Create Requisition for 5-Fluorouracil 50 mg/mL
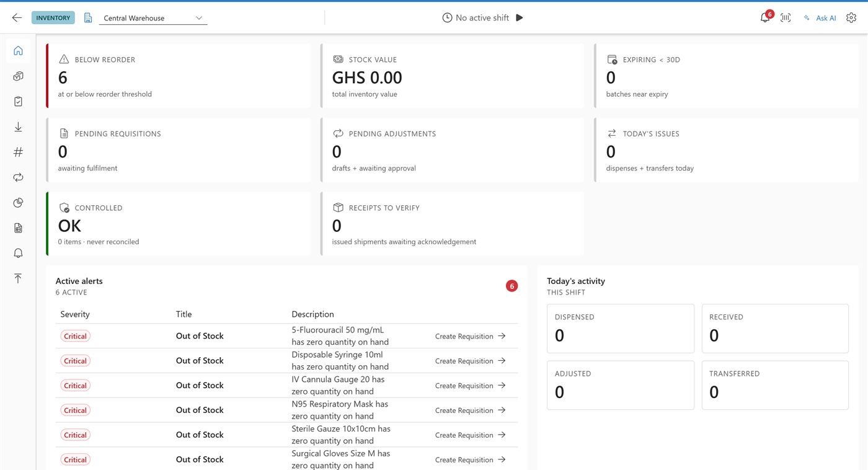This screenshot has height=470, width=868. pos(471,336)
